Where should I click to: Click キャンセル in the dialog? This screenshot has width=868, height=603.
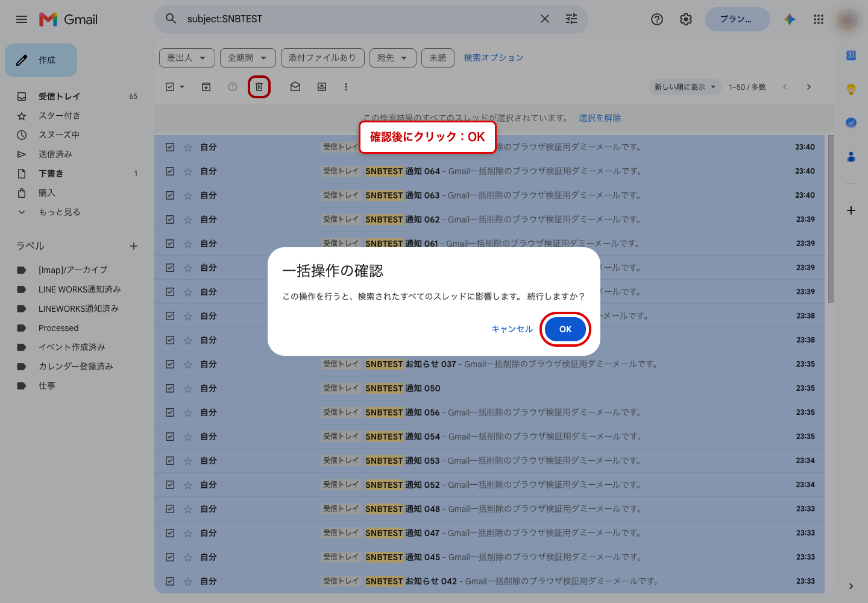point(512,329)
